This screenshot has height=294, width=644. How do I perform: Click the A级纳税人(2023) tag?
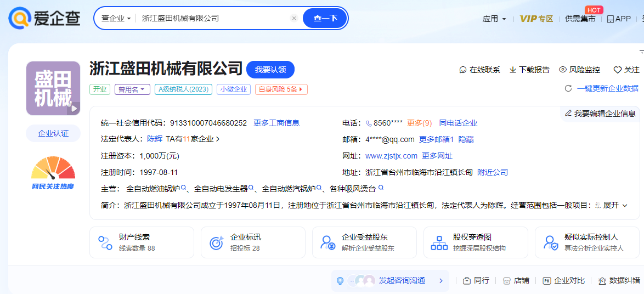coord(183,89)
